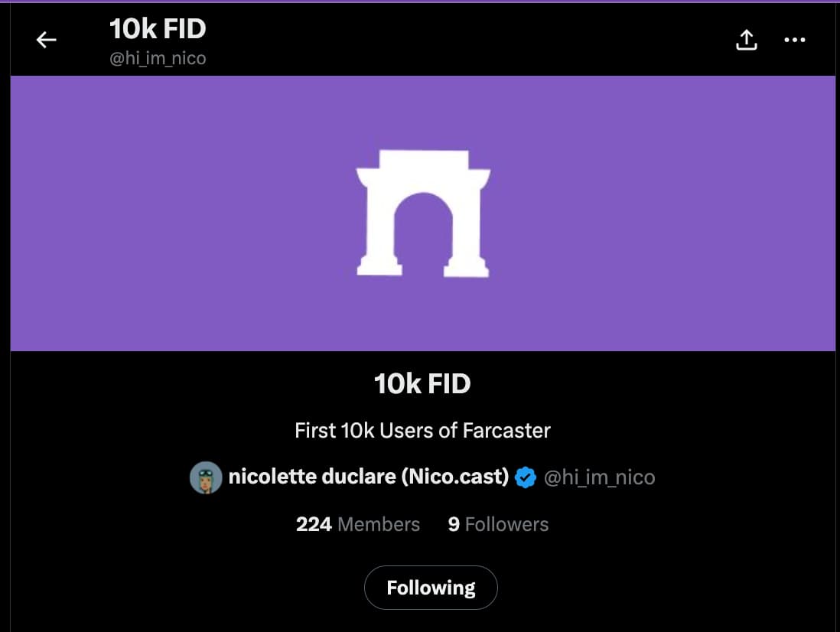Click the @hi_im_nico handle beside verified badge
840x632 pixels.
[599, 477]
